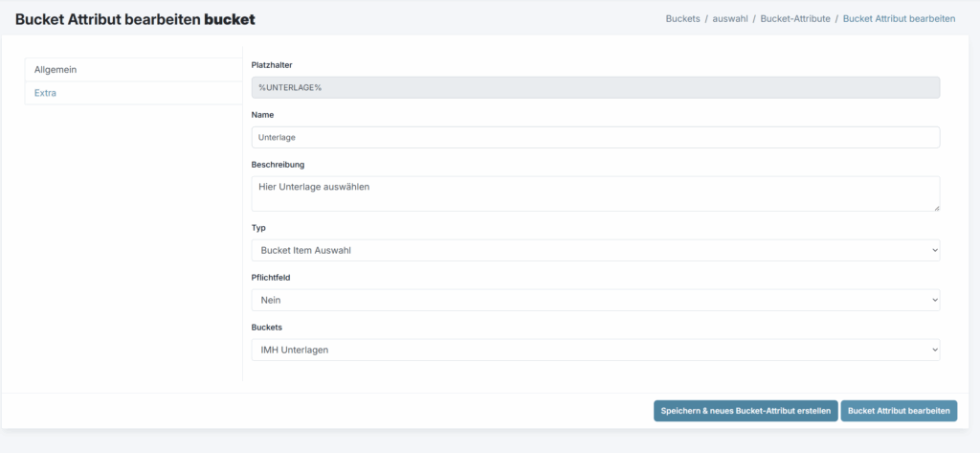Open the Allgemein section tab

point(56,70)
